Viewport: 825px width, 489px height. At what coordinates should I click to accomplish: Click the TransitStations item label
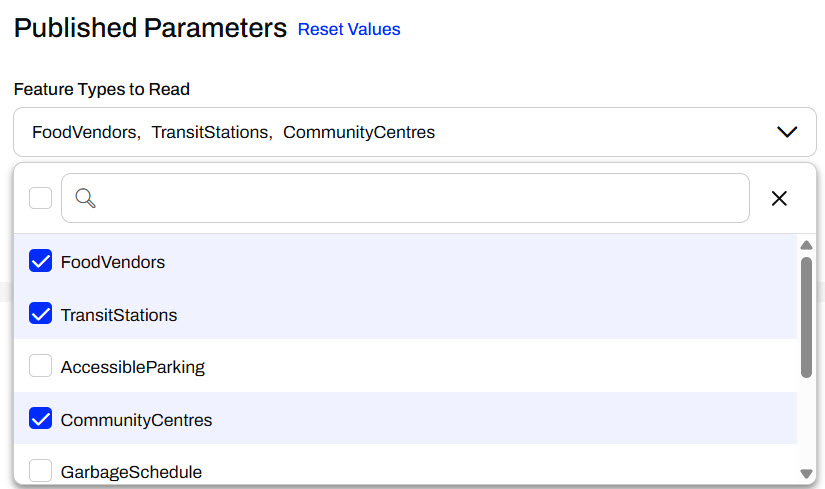[119, 315]
